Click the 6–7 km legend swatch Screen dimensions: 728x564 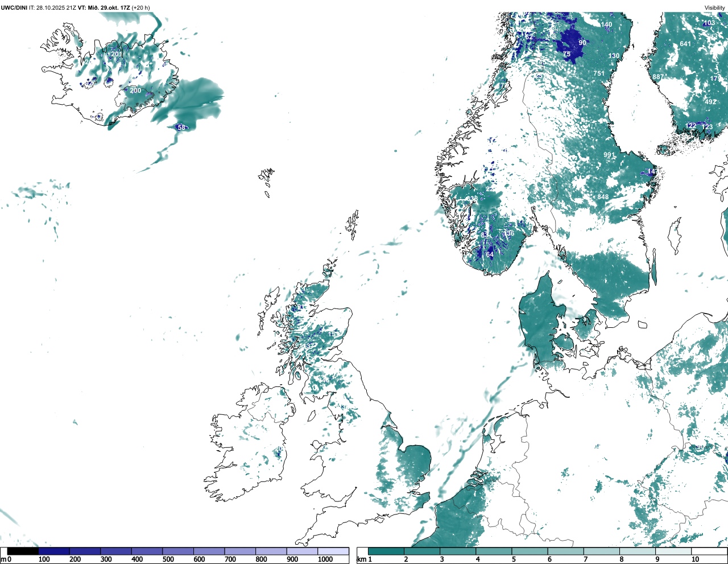click(565, 551)
